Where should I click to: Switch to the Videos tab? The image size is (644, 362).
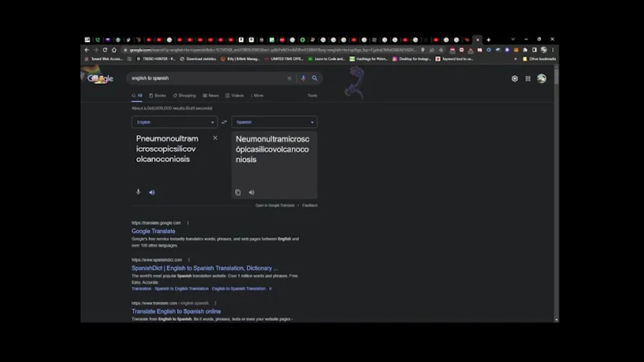(234, 96)
